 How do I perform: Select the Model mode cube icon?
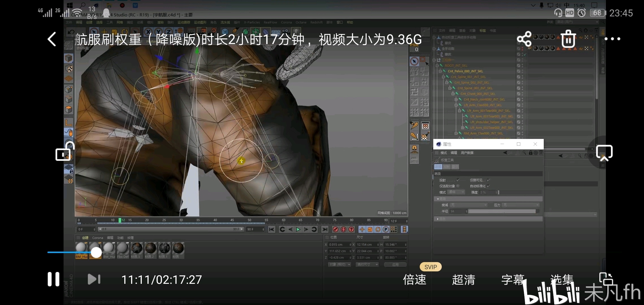68,58
